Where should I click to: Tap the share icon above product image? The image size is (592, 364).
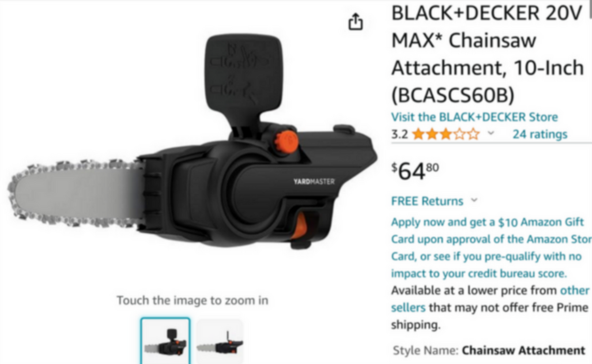click(x=356, y=21)
